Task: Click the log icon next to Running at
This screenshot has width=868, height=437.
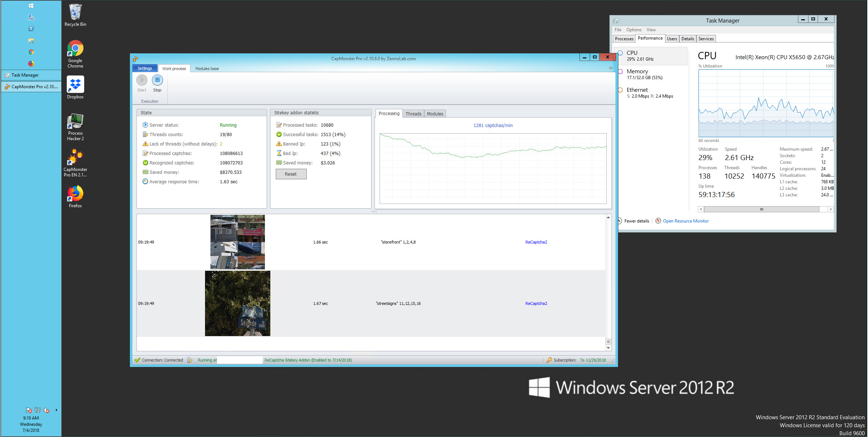Action: pos(189,360)
